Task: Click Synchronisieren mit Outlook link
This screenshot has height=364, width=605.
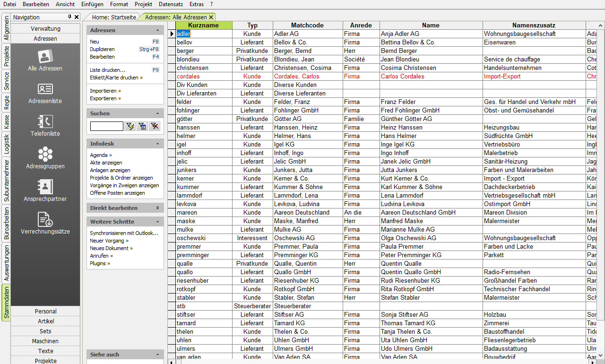Action: coord(124,233)
